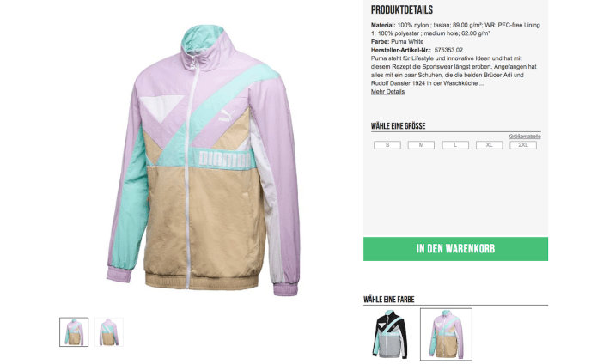This screenshot has height=364, width=597.
Task: Pick size XL
Action: coord(490,145)
